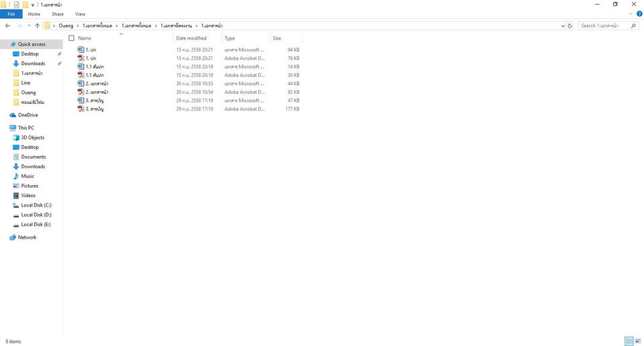Click the 8 items status bar text

coord(13,341)
